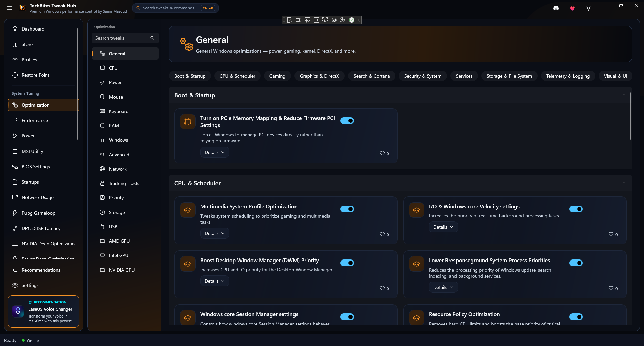Viewport: 644px width, 346px height.
Task: Collapse the CPU & Scheduler section chevron
Action: (624, 183)
